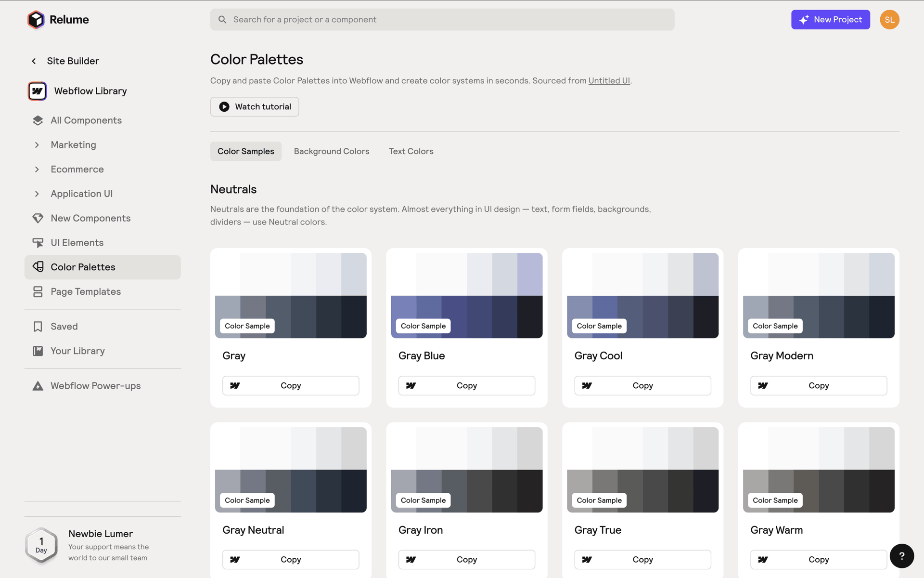Focus the project or component search field

coord(442,20)
